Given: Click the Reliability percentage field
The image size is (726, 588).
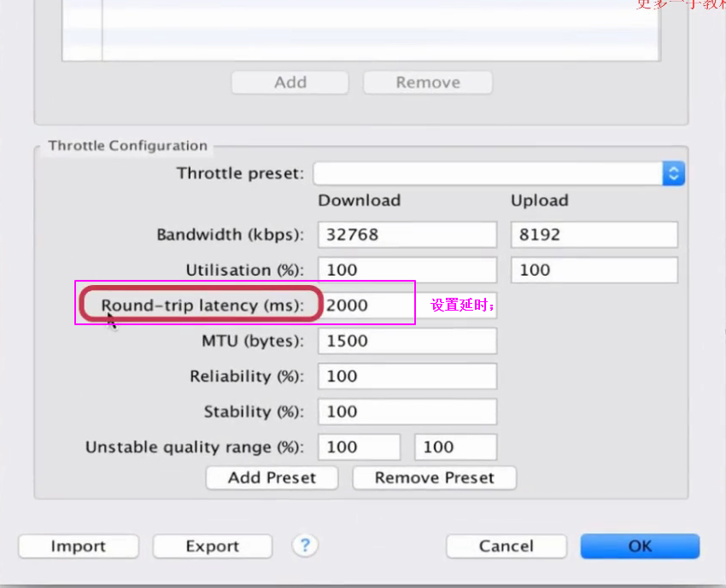Looking at the screenshot, I should click(407, 376).
